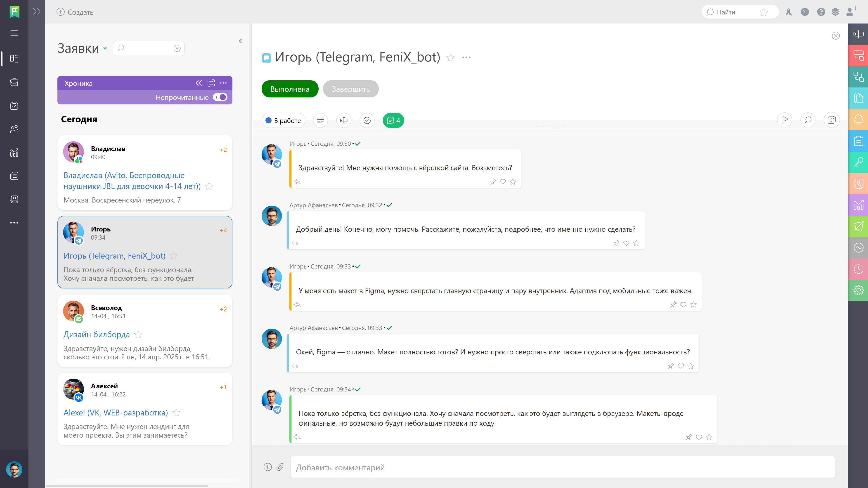Screen dimensions: 868x488
Task: Expand the Заявки section dropdown arrow
Action: pyautogui.click(x=105, y=49)
